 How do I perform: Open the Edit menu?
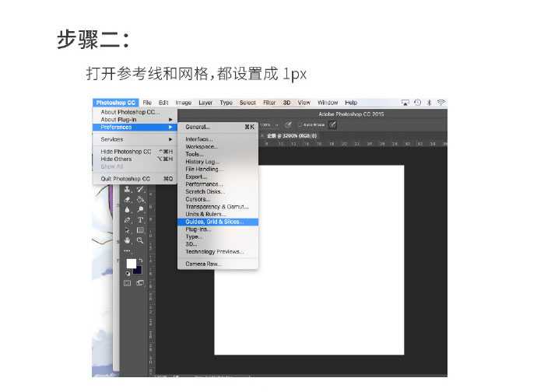pyautogui.click(x=163, y=103)
